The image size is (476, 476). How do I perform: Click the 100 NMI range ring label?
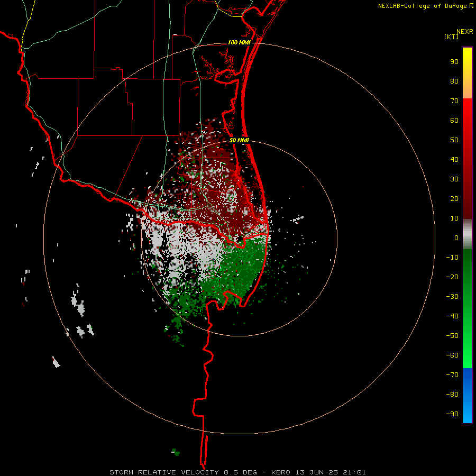pyautogui.click(x=239, y=42)
